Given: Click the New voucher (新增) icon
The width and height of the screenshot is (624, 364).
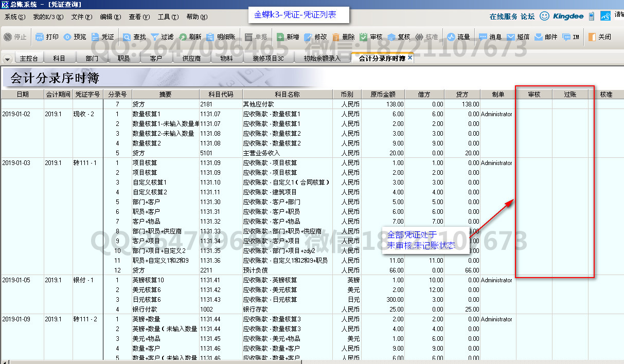Looking at the screenshot, I should point(280,37).
